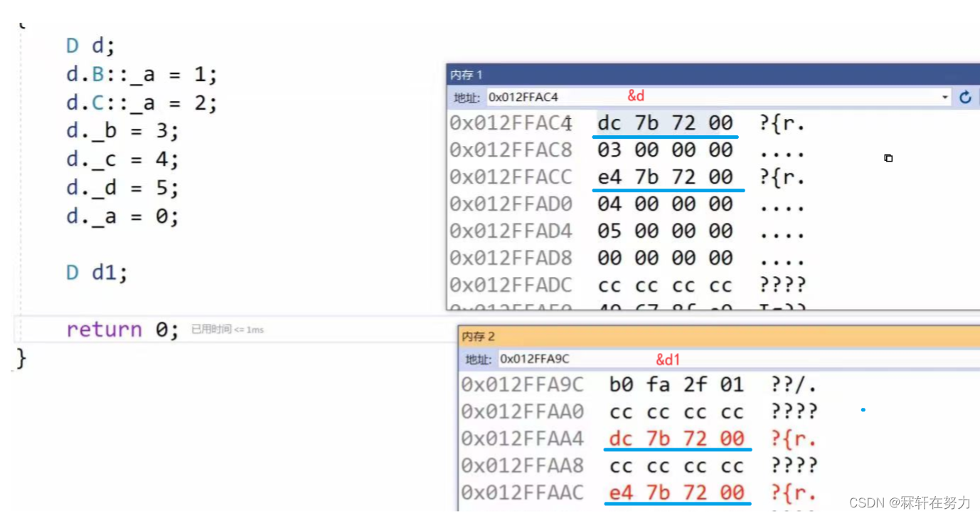Screen dimensions: 980x516
Task: Click bytes 'b0 fa 2f 01' in Memory 2
Action: [x=676, y=385]
